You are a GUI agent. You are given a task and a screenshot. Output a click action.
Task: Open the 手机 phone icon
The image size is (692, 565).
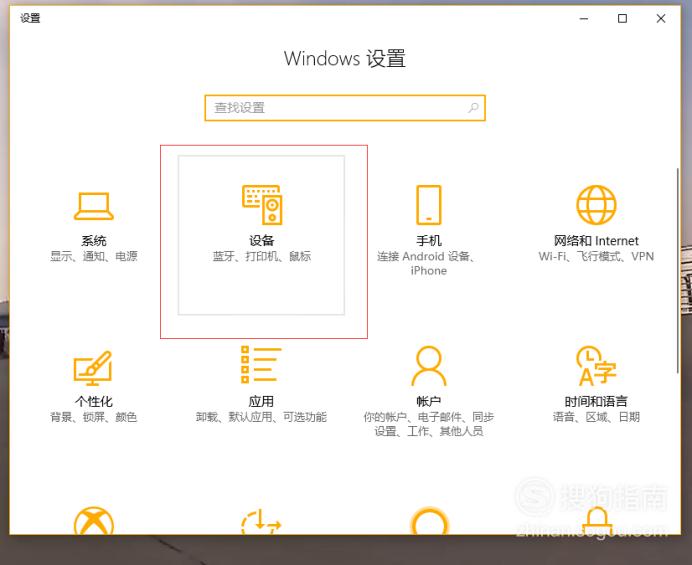point(429,205)
